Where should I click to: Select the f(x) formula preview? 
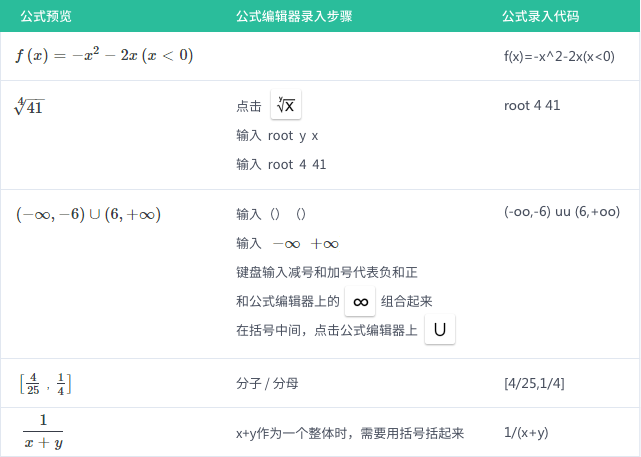[x=104, y=56]
